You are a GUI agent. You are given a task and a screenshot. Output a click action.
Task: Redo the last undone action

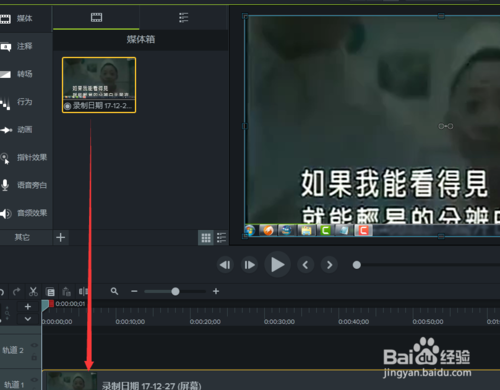[x=16, y=292]
